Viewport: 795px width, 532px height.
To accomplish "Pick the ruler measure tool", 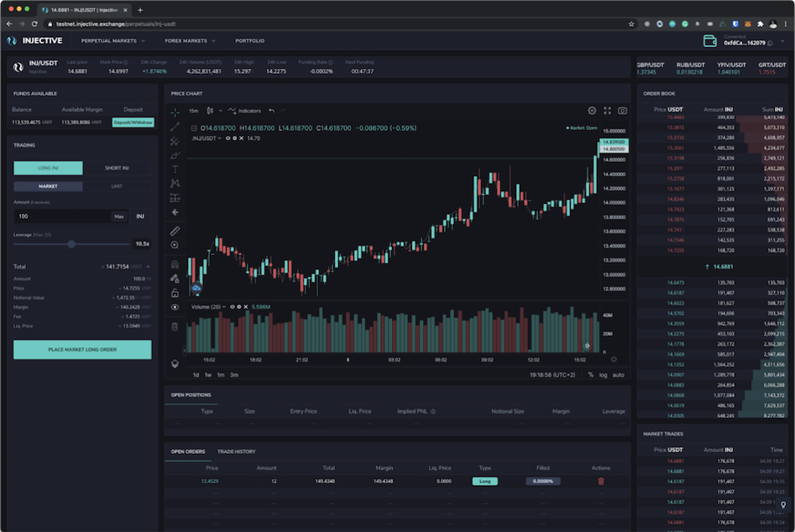I will click(175, 230).
